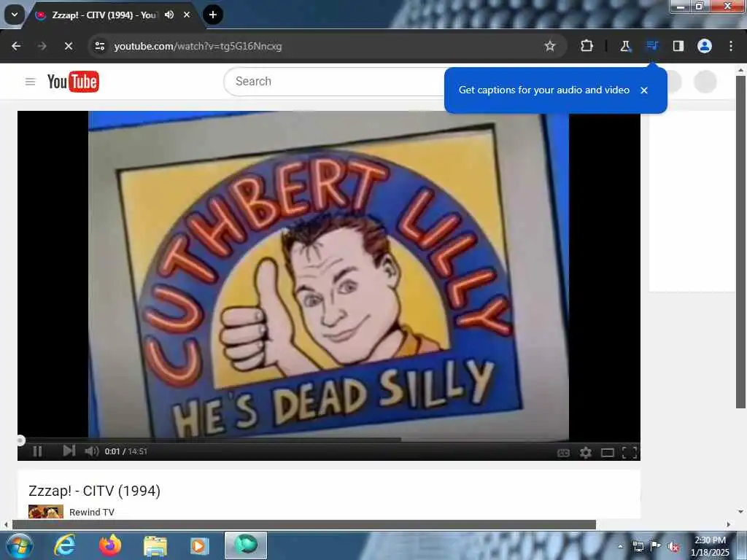Viewport: 747px width, 560px height.
Task: Launch Internet Explorer from the taskbar
Action: point(64,545)
